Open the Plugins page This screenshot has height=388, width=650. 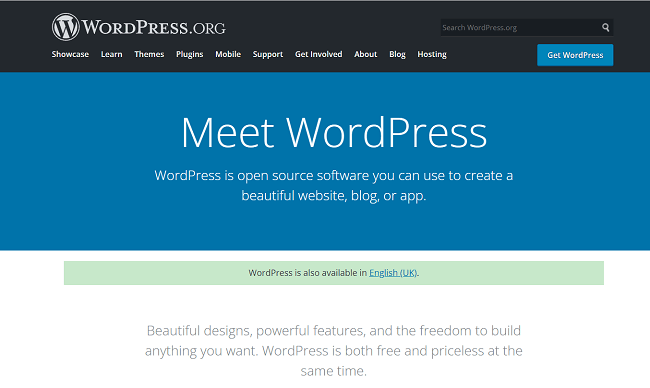(x=189, y=54)
